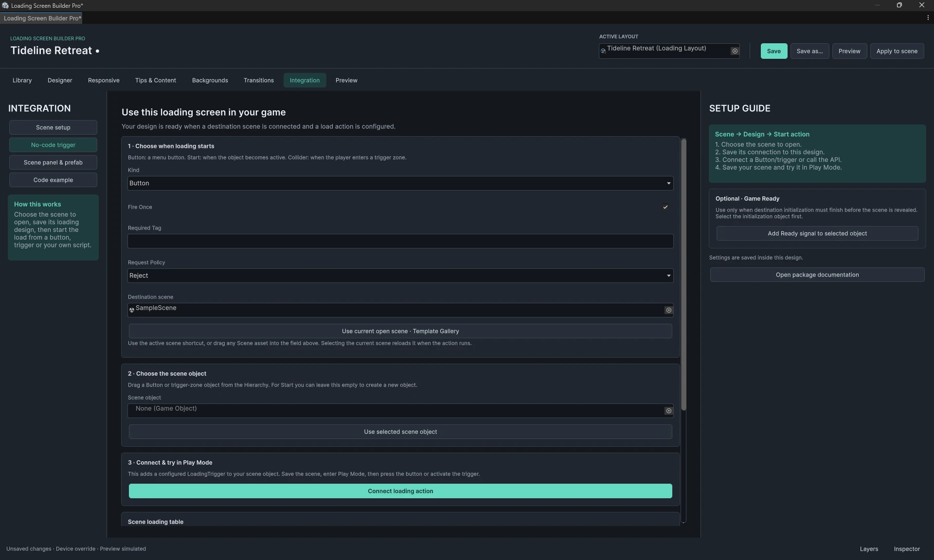Open the Preview tab in tab row
934x560 pixels.
(346, 80)
